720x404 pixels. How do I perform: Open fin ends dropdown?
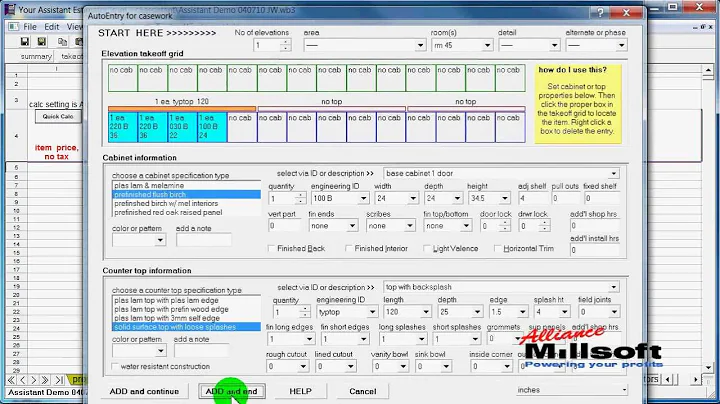352,226
